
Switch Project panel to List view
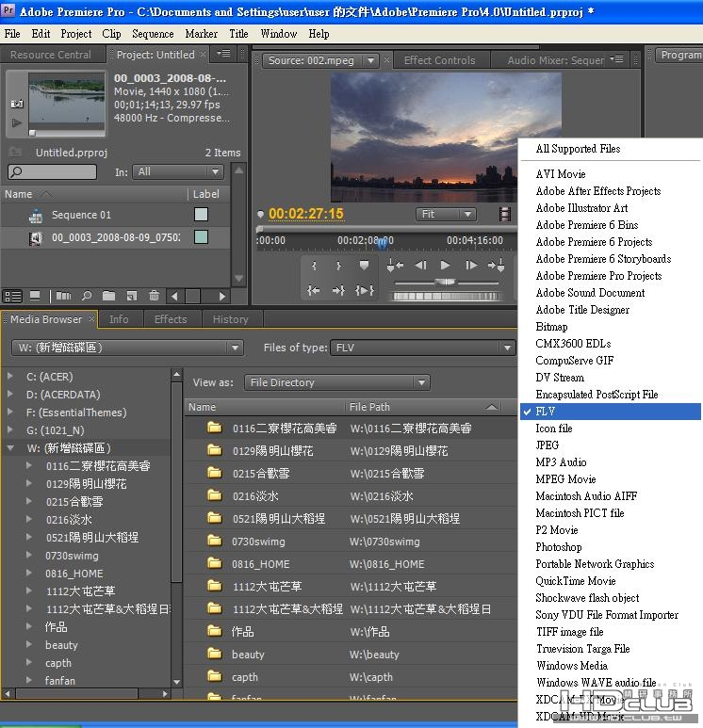tap(12, 296)
